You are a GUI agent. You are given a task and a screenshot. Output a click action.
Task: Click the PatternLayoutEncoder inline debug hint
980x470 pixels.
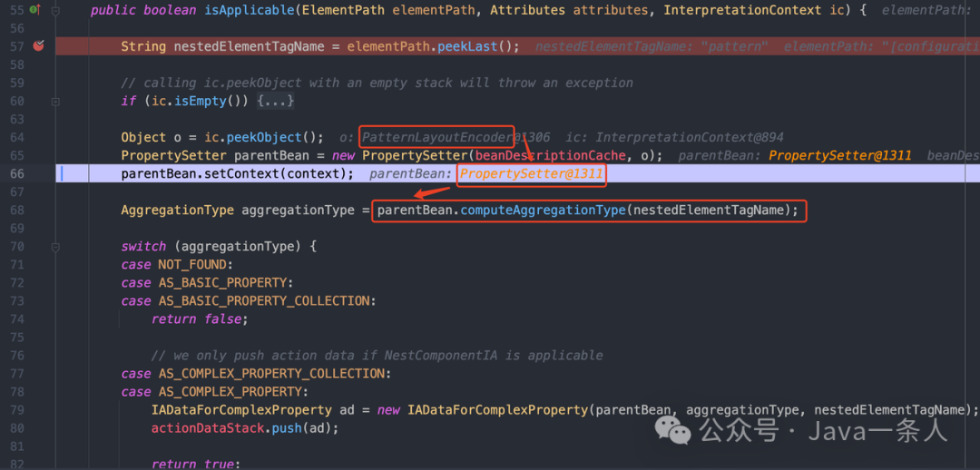[x=437, y=137]
